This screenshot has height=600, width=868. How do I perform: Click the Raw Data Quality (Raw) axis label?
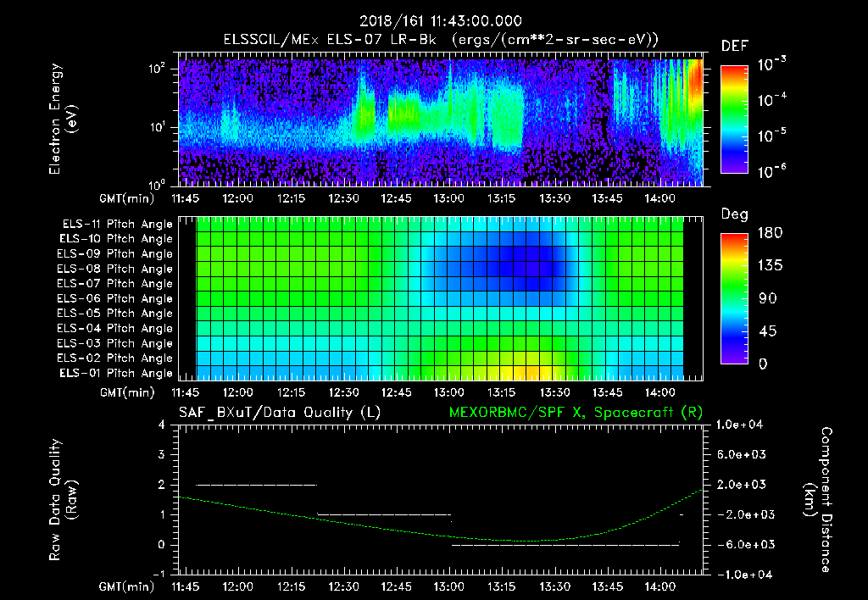point(63,500)
